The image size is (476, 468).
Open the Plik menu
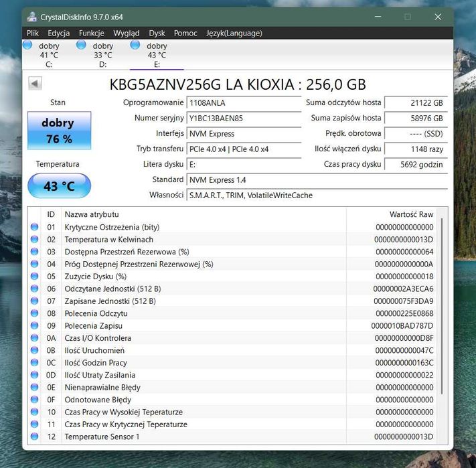pyautogui.click(x=33, y=33)
